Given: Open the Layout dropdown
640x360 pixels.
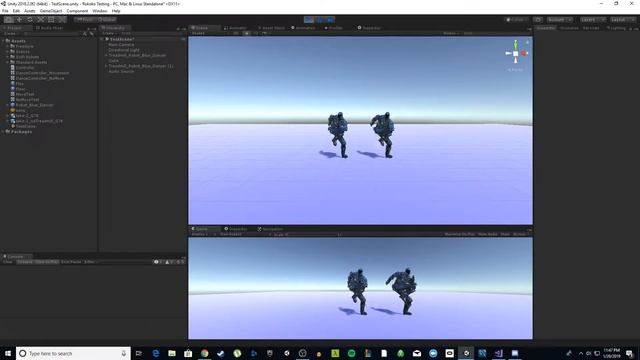Looking at the screenshot, I should coord(622,20).
